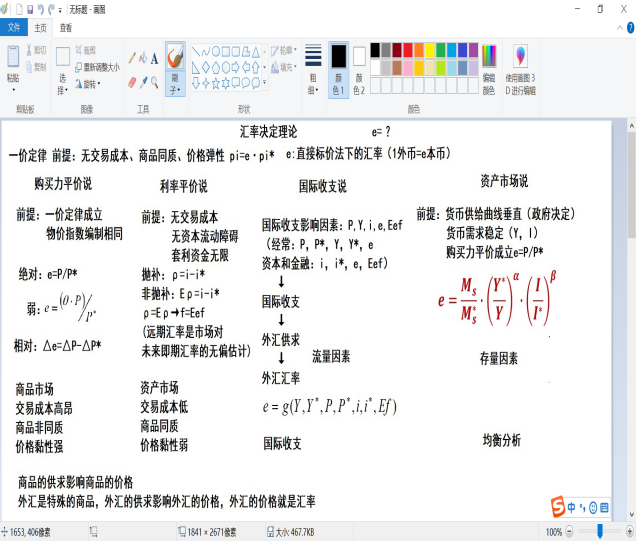Pick the yellow swatch in the palette
The height and width of the screenshot is (541, 636).
pos(428,49)
